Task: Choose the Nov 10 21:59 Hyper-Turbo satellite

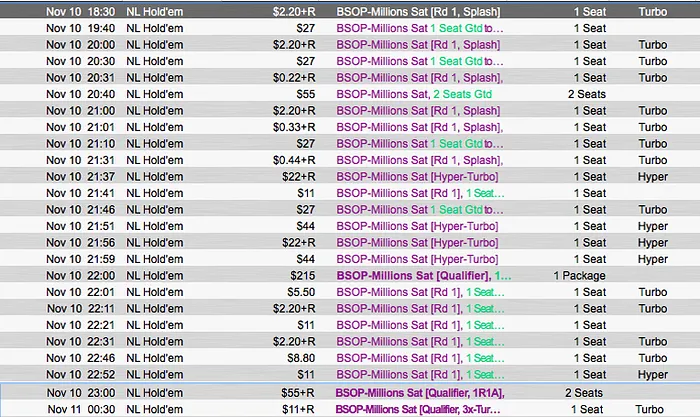Action: pos(350,259)
